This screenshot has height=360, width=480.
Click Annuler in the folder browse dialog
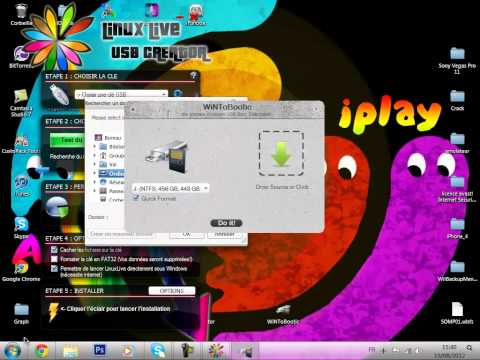[x=225, y=234]
